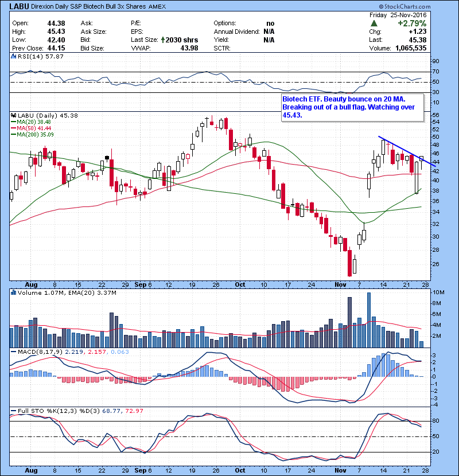Click the MACD histogram value 0.063
Image resolution: width=459 pixels, height=476 pixels.
(x=120, y=352)
